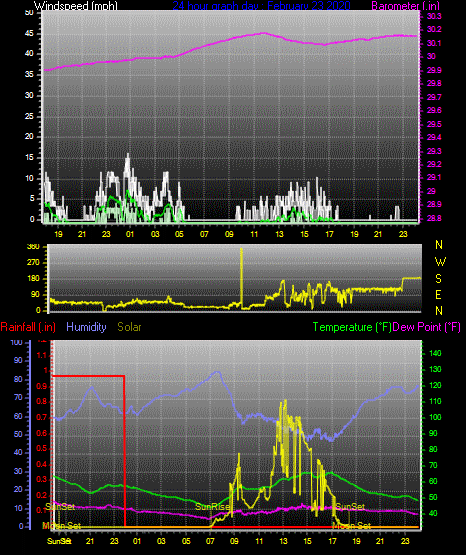Click hour 07 on lower graph time axis
Image resolution: width=466 pixels, height=555 pixels.
[210, 541]
